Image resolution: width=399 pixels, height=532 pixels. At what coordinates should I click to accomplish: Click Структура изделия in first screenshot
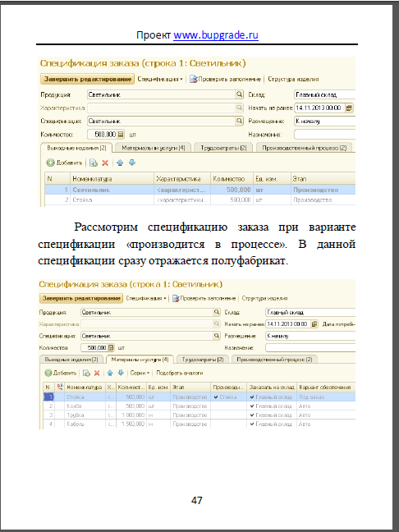[x=293, y=79]
